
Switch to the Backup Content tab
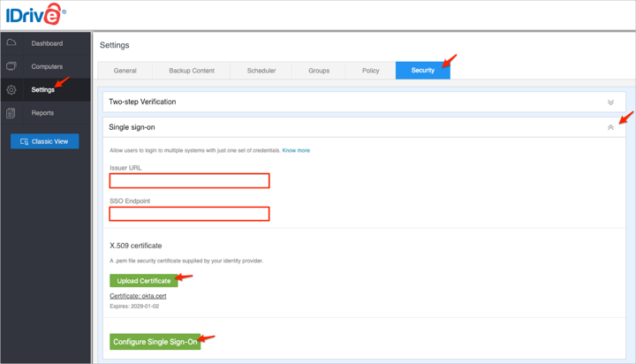click(192, 71)
